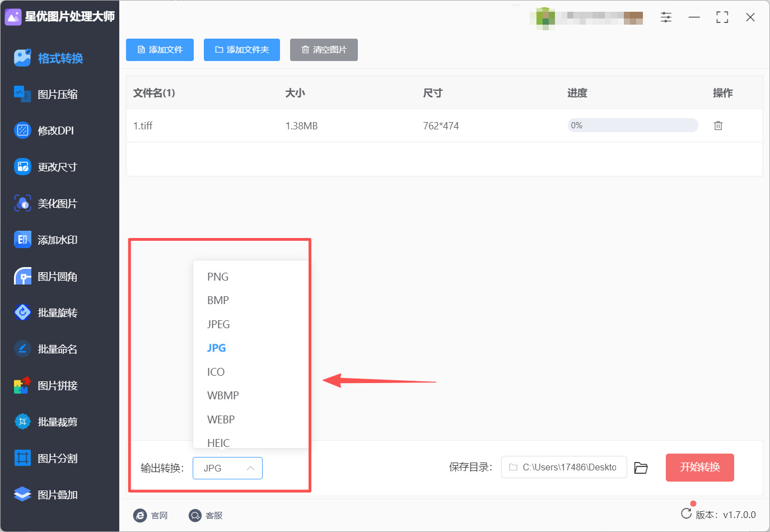Start conversion with 开始转换 button
The width and height of the screenshot is (770, 532).
pos(699,468)
